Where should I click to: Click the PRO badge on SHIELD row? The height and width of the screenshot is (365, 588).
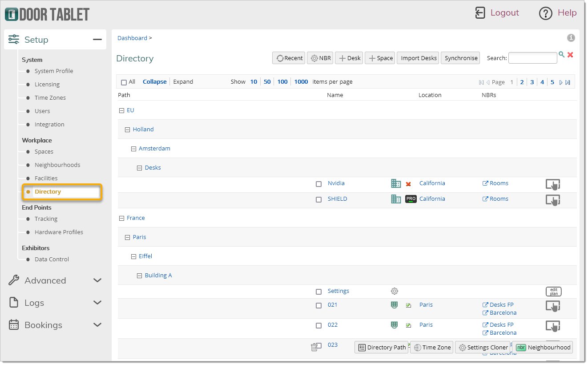(x=411, y=199)
